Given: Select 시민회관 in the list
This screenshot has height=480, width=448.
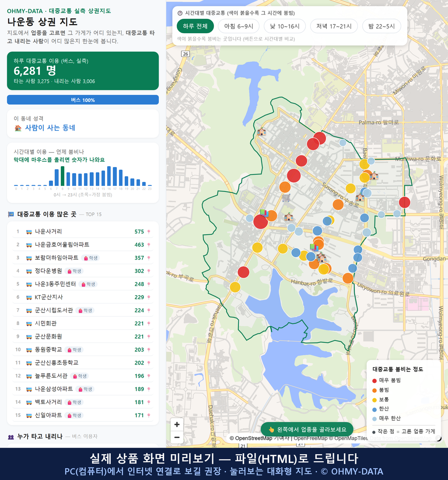Looking at the screenshot, I should point(83,323).
